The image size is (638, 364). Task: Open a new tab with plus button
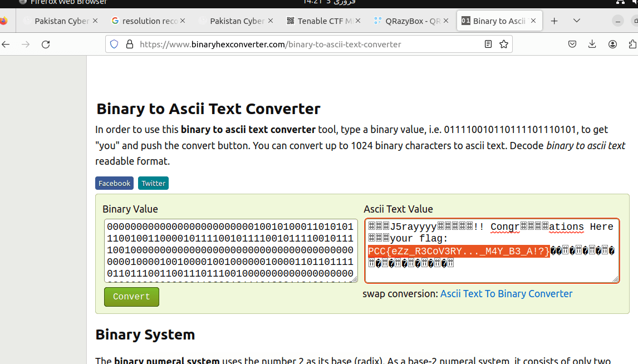point(554,21)
